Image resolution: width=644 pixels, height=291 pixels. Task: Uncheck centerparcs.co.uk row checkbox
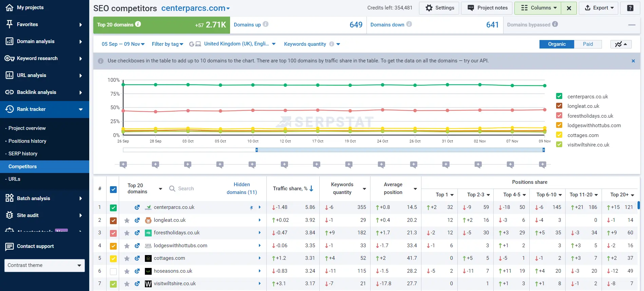113,208
